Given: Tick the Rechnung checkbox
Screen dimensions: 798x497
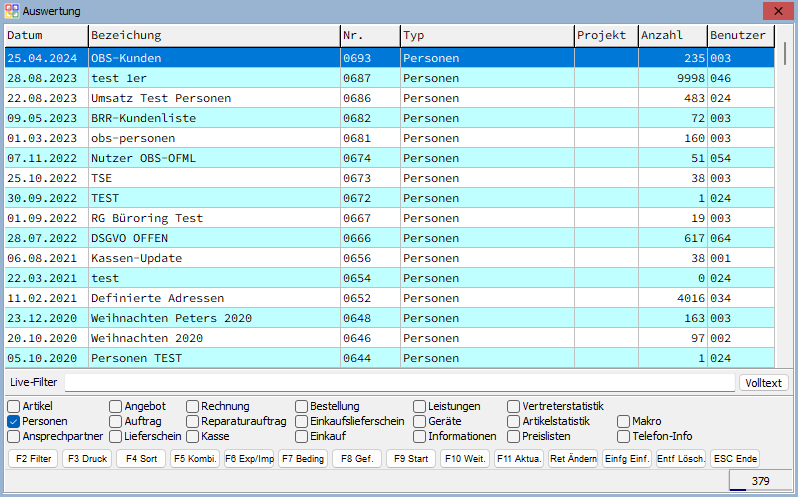Looking at the screenshot, I should (x=193, y=407).
